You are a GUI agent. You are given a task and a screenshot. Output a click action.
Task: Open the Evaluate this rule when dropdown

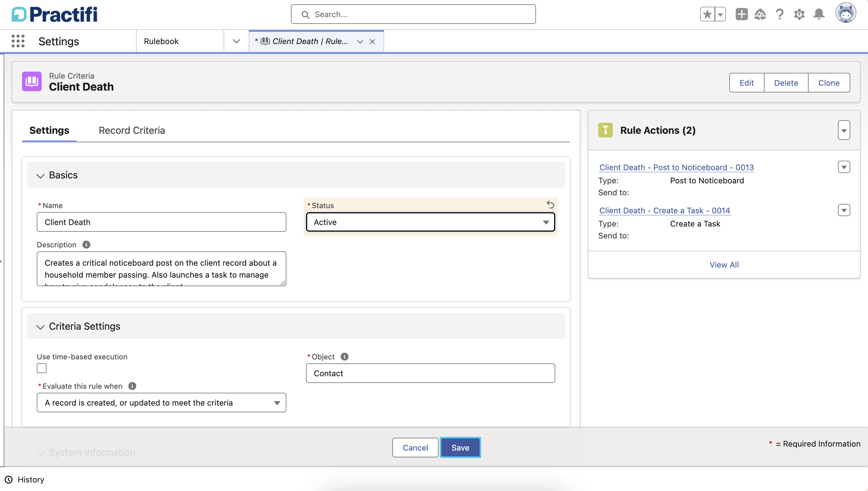pyautogui.click(x=161, y=403)
